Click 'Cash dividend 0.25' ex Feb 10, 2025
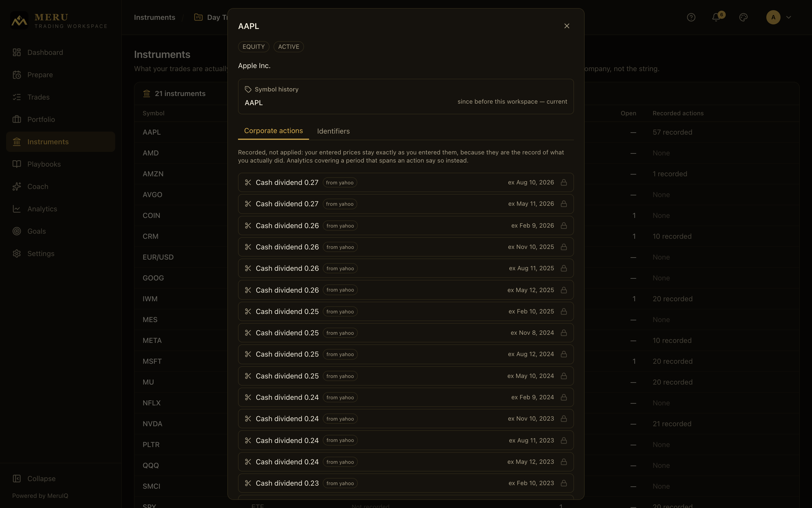 click(x=287, y=311)
